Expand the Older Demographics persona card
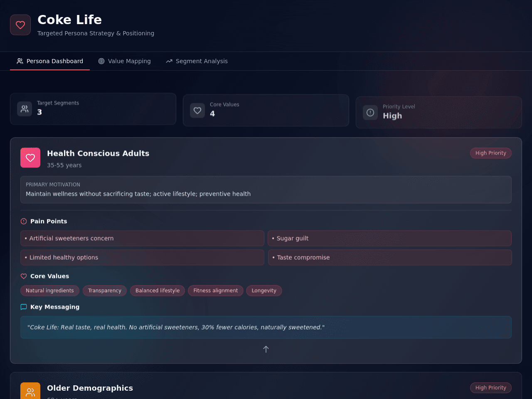The width and height of the screenshot is (532, 399). click(266, 386)
